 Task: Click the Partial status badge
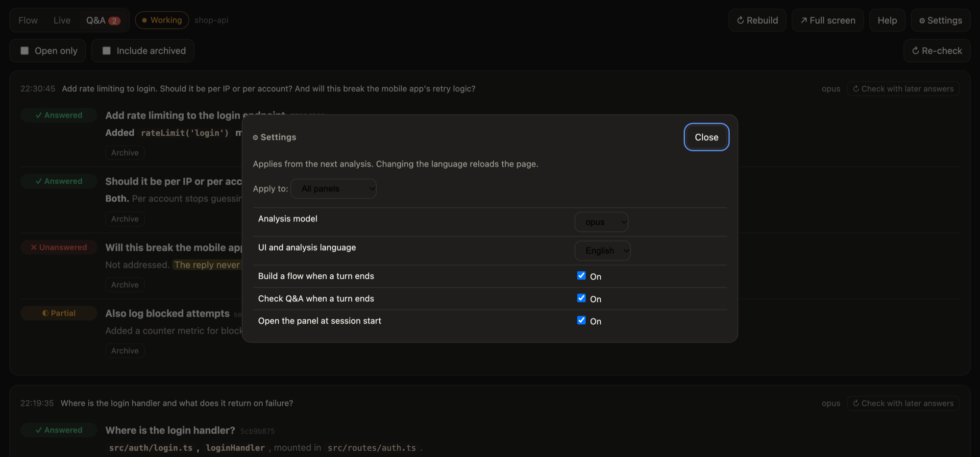click(x=59, y=313)
